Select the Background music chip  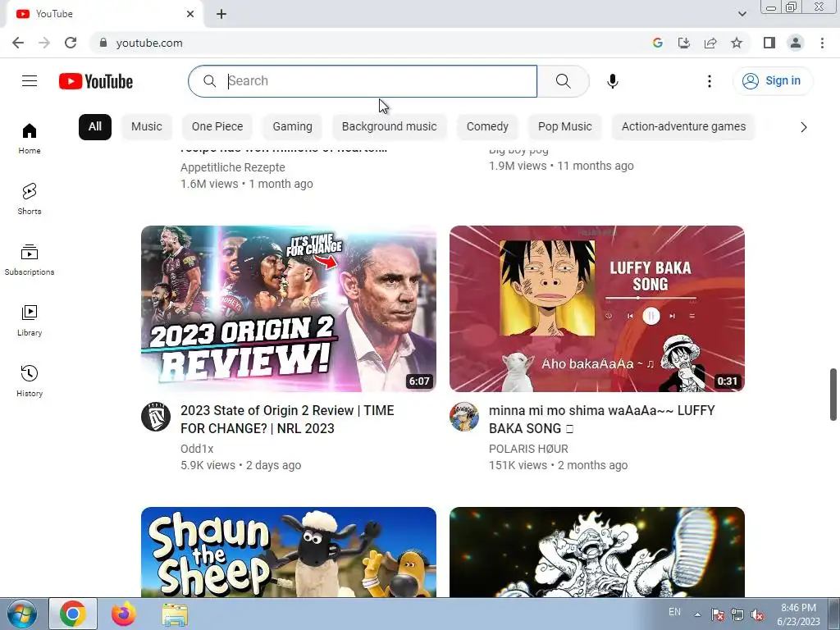click(x=389, y=127)
